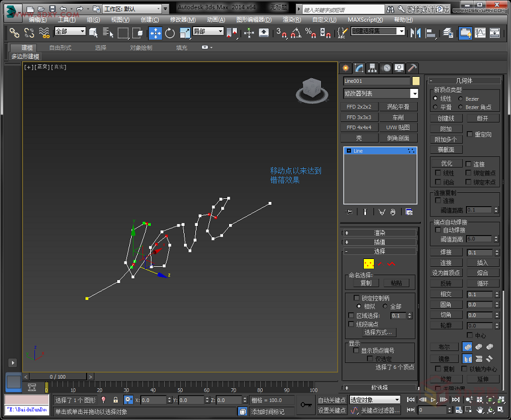Open the Utilities hammer tab
Image resolution: width=511 pixels, height=420 pixels.
click(x=412, y=68)
